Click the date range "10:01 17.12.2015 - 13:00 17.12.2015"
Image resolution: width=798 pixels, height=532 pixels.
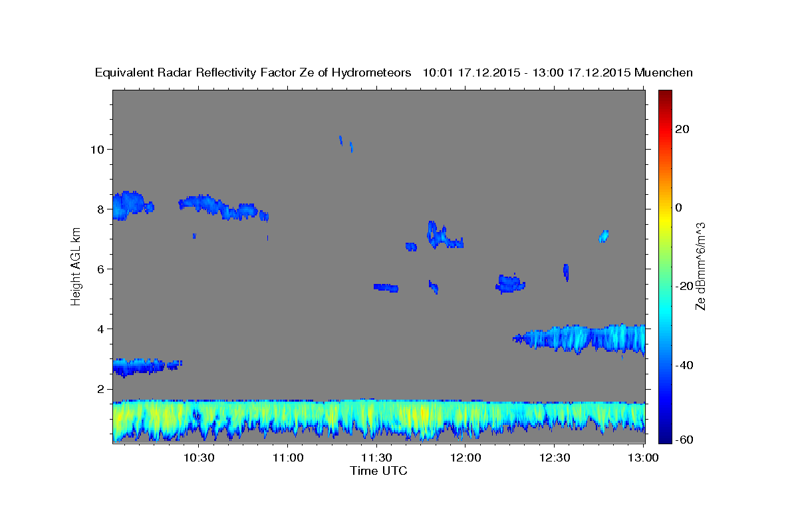(x=527, y=72)
